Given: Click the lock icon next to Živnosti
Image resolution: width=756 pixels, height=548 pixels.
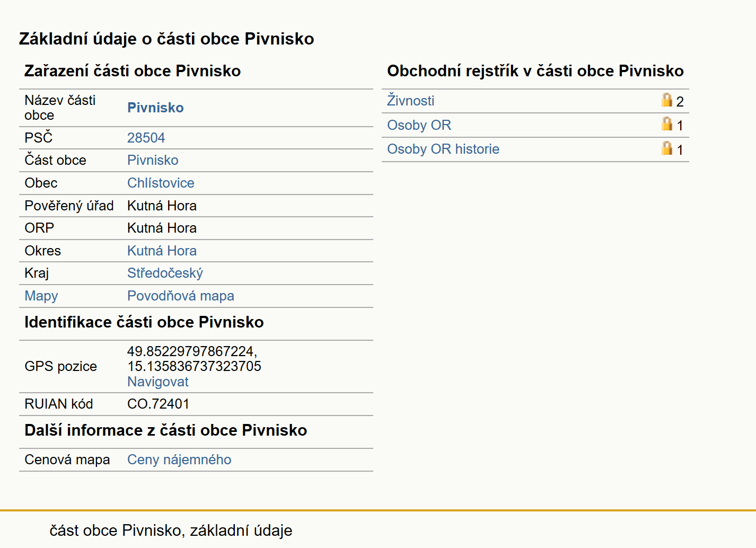Looking at the screenshot, I should (666, 100).
